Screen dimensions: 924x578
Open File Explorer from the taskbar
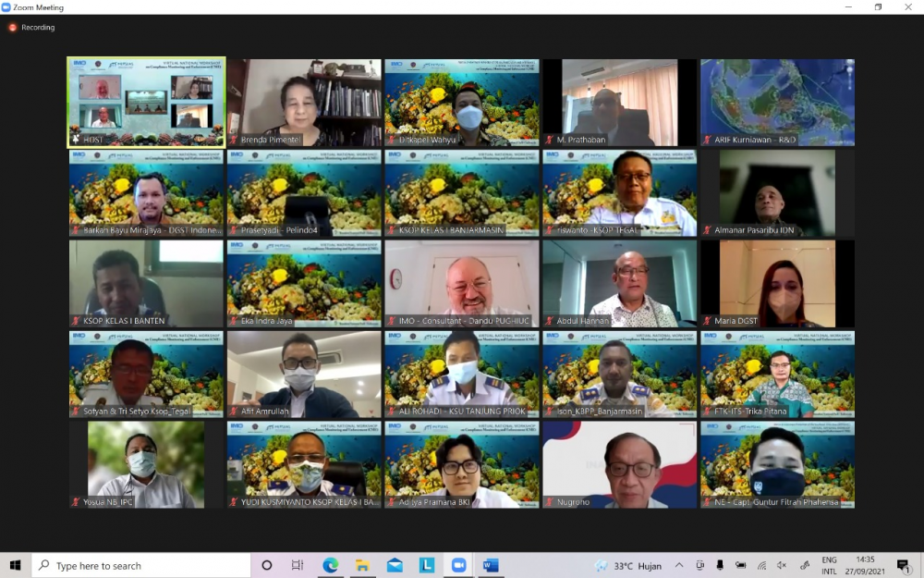pos(362,565)
